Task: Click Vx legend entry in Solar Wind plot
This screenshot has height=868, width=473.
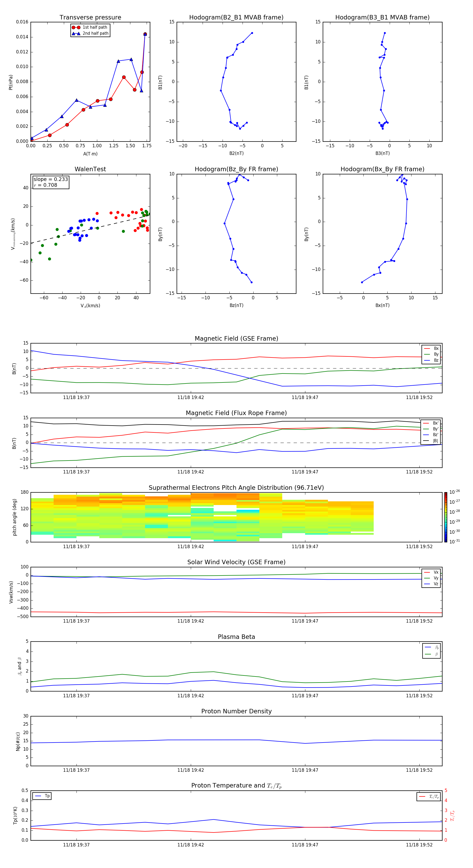Action: point(431,572)
